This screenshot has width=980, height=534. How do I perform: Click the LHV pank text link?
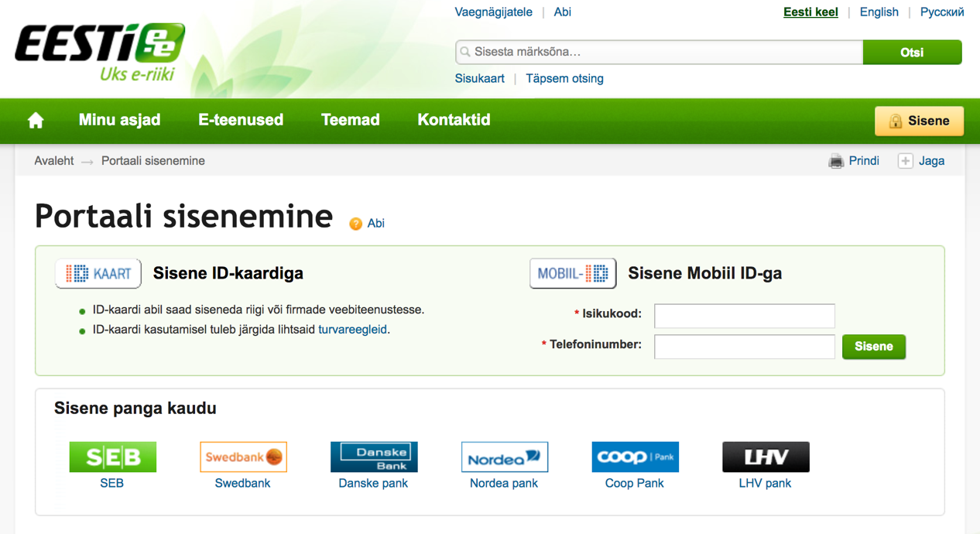pos(765,484)
